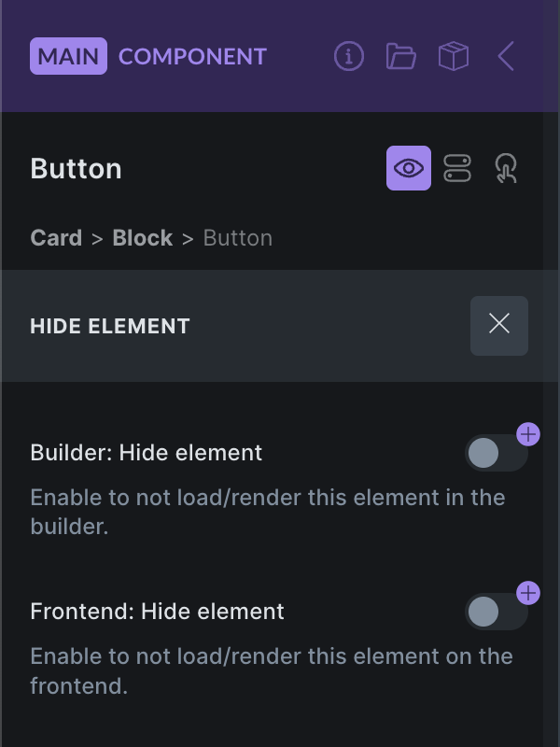560x747 pixels.
Task: Enable Builder: Hide element switch
Action: (493, 454)
